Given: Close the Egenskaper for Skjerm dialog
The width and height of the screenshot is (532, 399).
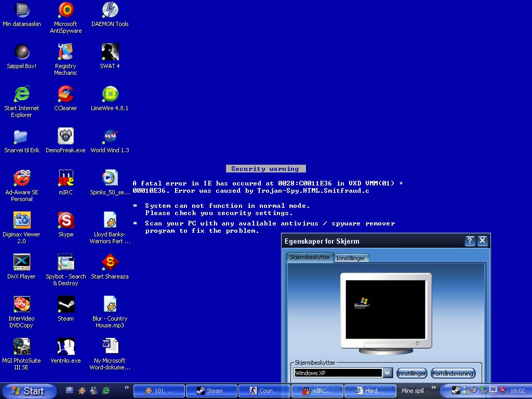Looking at the screenshot, I should click(482, 241).
